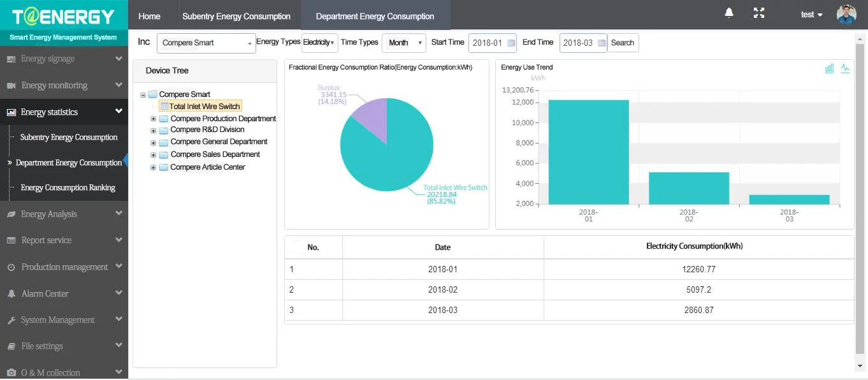Viewport: 868px width, 380px height.
Task: Select Compere General Department tree item
Action: (219, 142)
